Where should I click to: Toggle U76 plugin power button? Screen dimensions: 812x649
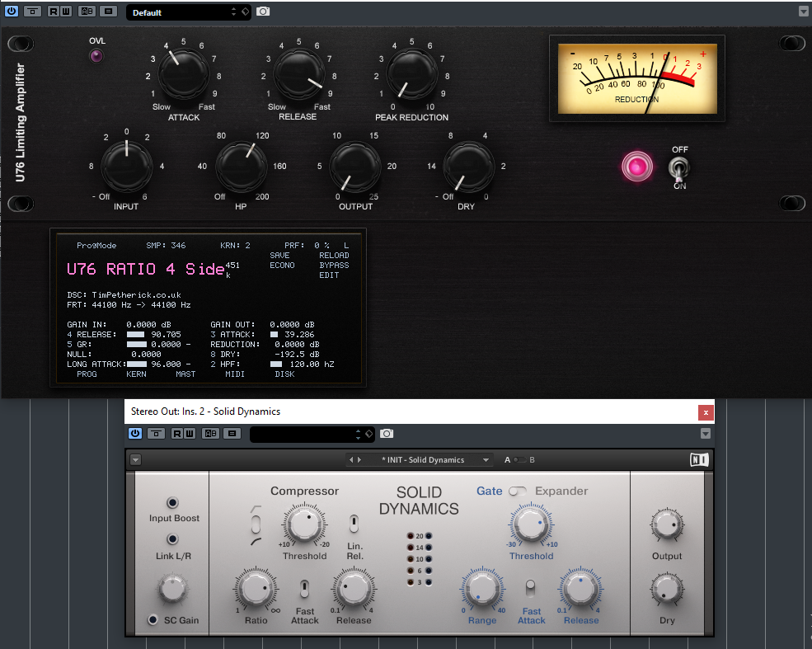[x=12, y=11]
